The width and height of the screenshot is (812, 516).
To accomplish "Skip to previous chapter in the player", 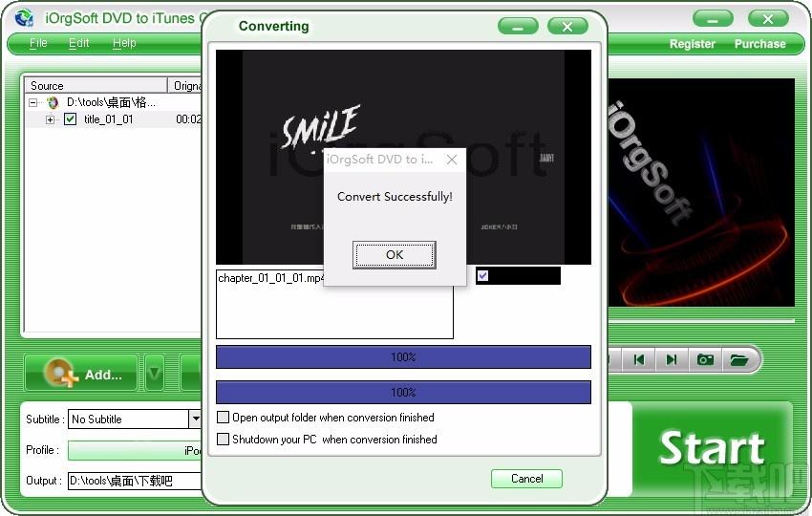I will point(639,359).
